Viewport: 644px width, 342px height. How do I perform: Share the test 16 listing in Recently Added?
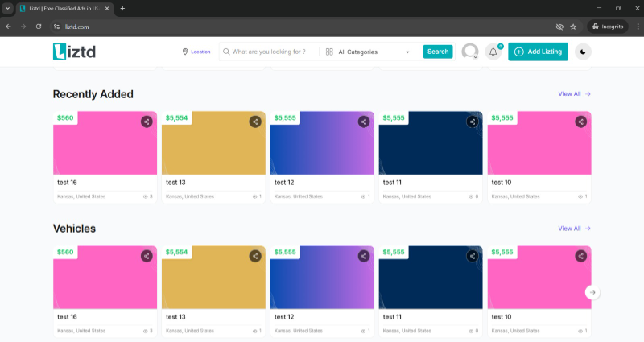[147, 122]
